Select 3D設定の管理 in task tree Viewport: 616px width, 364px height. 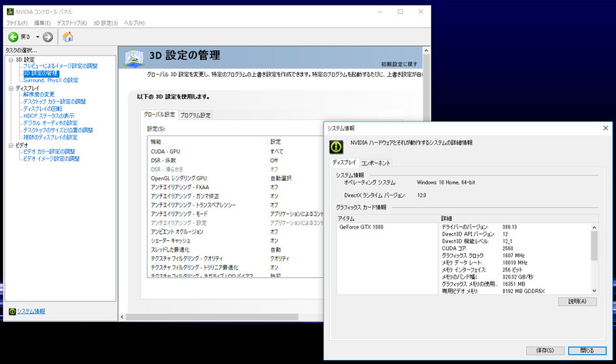pyautogui.click(x=41, y=73)
